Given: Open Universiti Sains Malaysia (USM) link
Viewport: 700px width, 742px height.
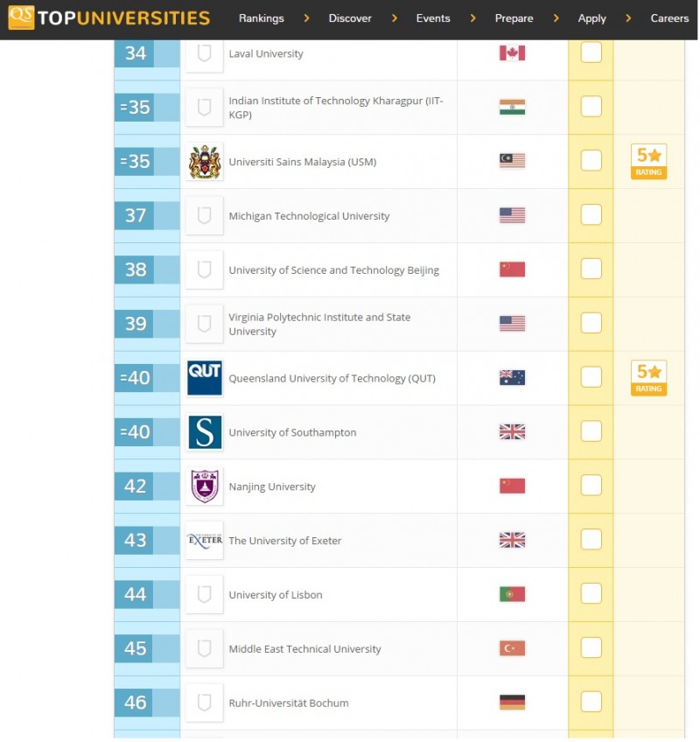Looking at the screenshot, I should pos(303,162).
